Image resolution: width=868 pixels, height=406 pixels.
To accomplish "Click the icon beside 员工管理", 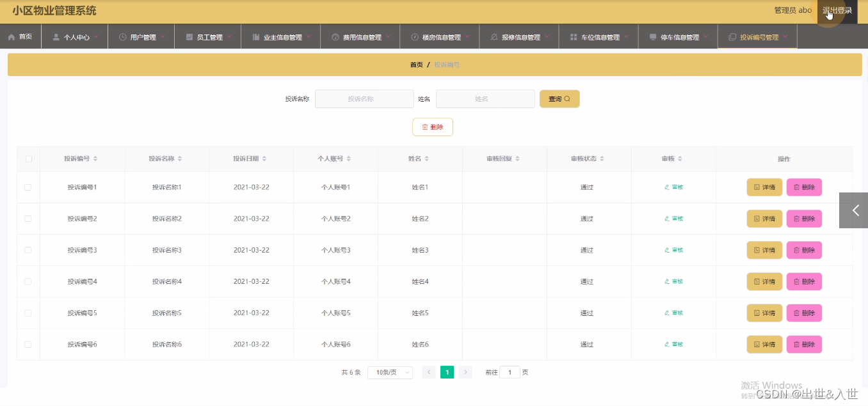I will [189, 37].
